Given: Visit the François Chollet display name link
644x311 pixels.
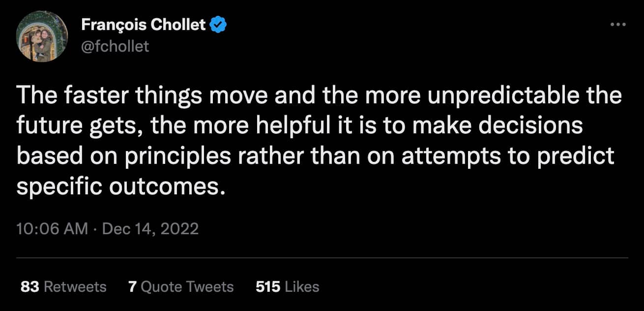Looking at the screenshot, I should coord(144,25).
